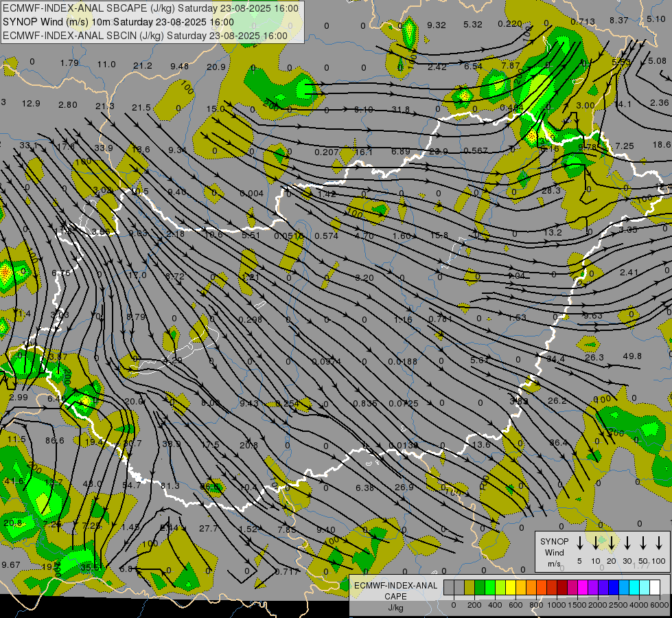The height and width of the screenshot is (618, 672).
Task: Click the 200 tick label on CAPE scale
Action: point(474,605)
